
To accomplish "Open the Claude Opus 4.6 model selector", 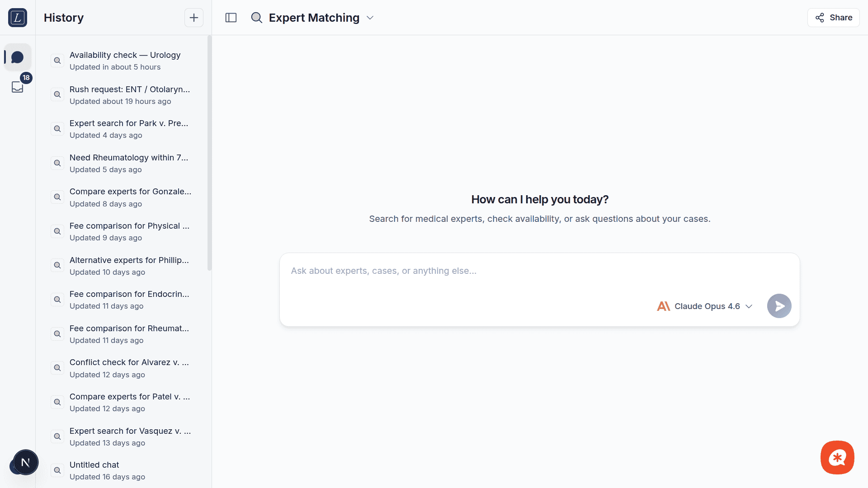I will [705, 306].
